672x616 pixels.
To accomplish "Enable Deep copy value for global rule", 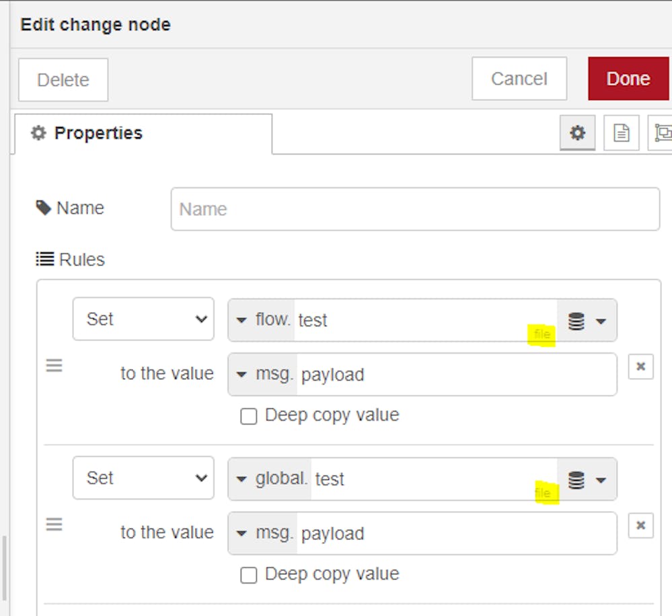I will pos(249,576).
